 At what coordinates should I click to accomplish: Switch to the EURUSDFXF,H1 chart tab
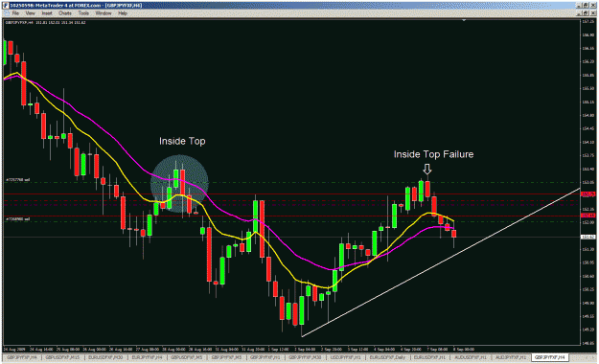click(429, 357)
